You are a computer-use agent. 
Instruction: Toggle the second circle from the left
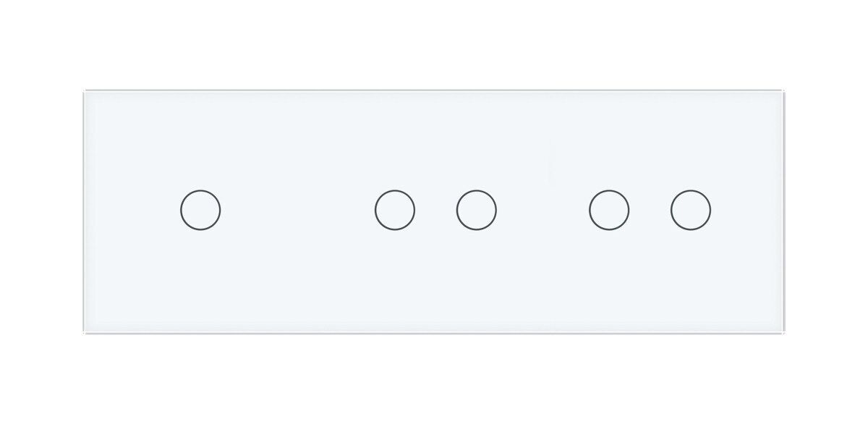[395, 211]
